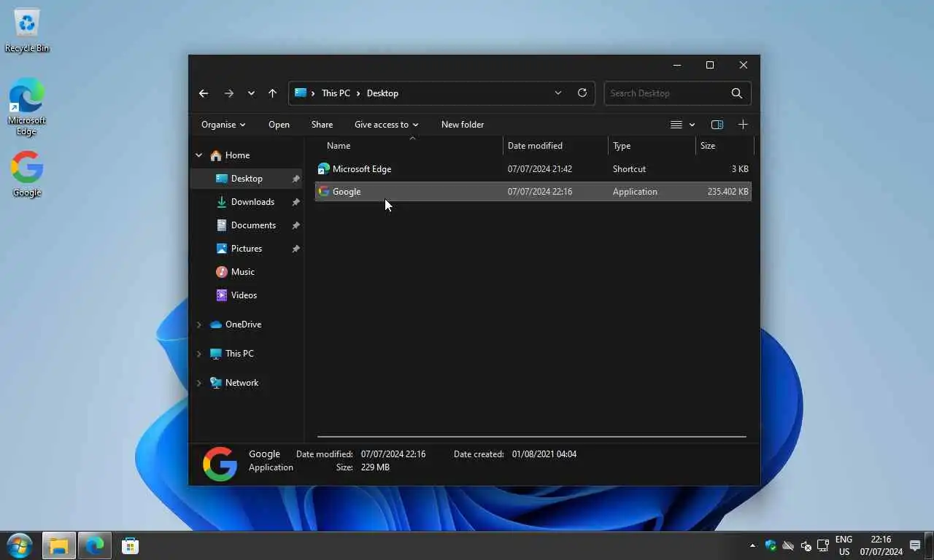This screenshot has height=560, width=934.
Task: Click the monitor icon in the address bar
Action: click(x=301, y=93)
